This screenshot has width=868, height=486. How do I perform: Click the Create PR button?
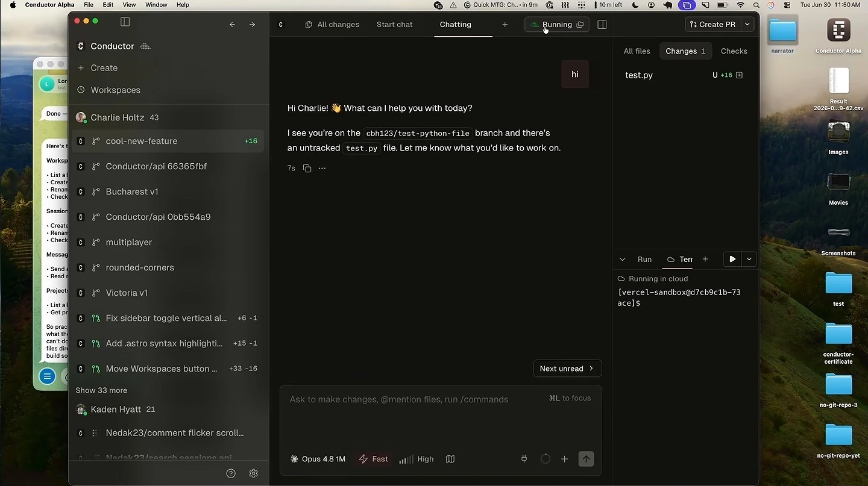coord(713,25)
